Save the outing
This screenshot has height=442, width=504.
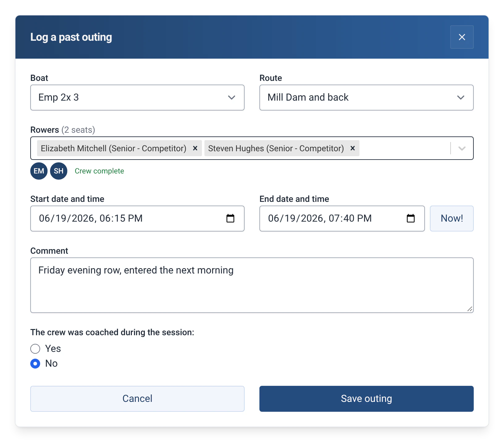coord(367,399)
